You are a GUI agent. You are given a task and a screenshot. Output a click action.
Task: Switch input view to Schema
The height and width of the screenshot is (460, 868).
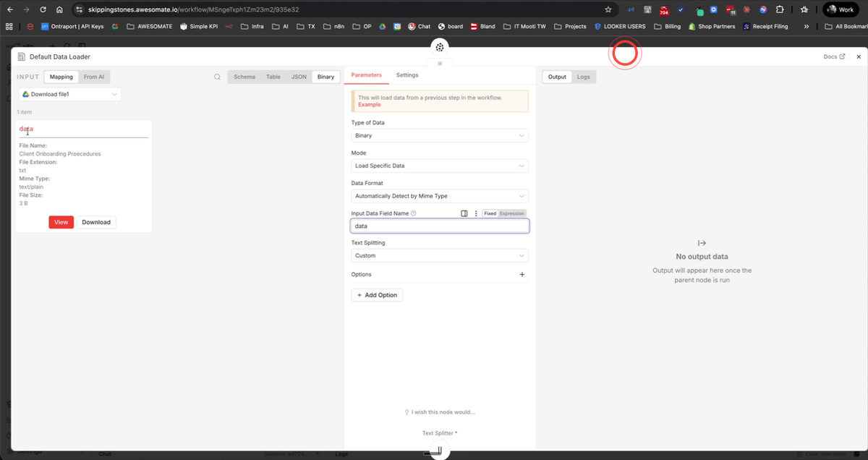coord(244,77)
